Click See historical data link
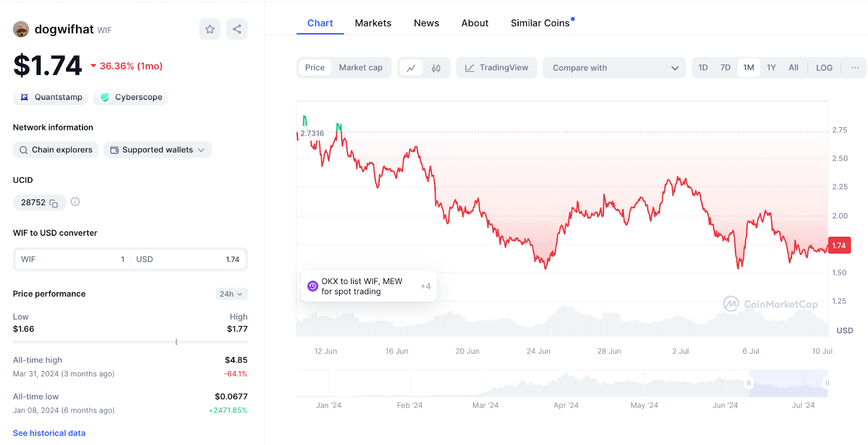This screenshot has width=868, height=445. tap(49, 433)
